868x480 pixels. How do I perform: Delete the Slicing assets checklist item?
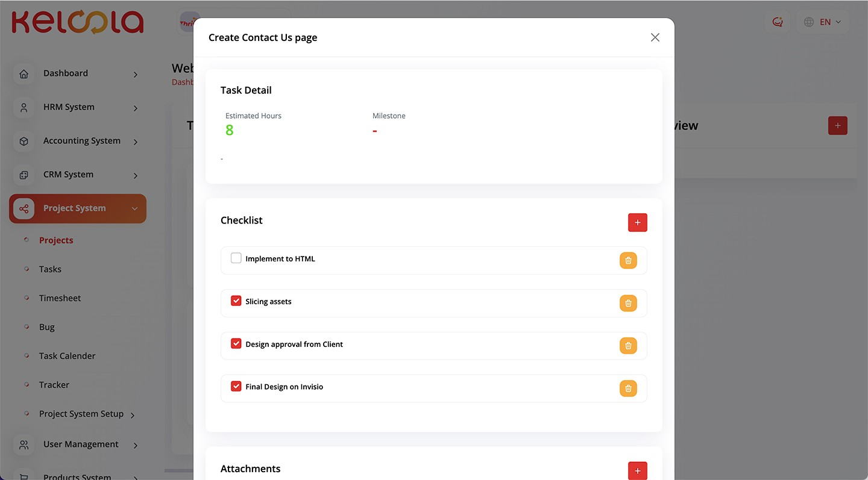coord(628,303)
